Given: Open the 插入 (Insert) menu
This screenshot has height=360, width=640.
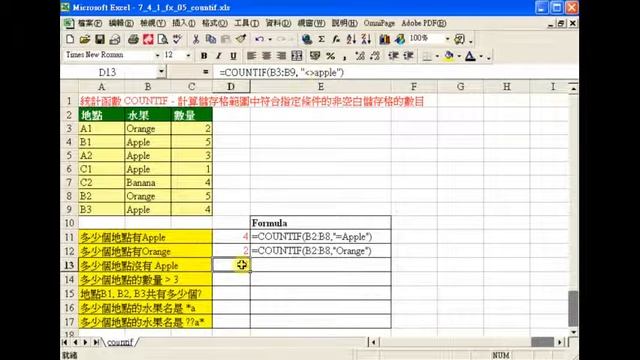Looking at the screenshot, I should 184,23.
